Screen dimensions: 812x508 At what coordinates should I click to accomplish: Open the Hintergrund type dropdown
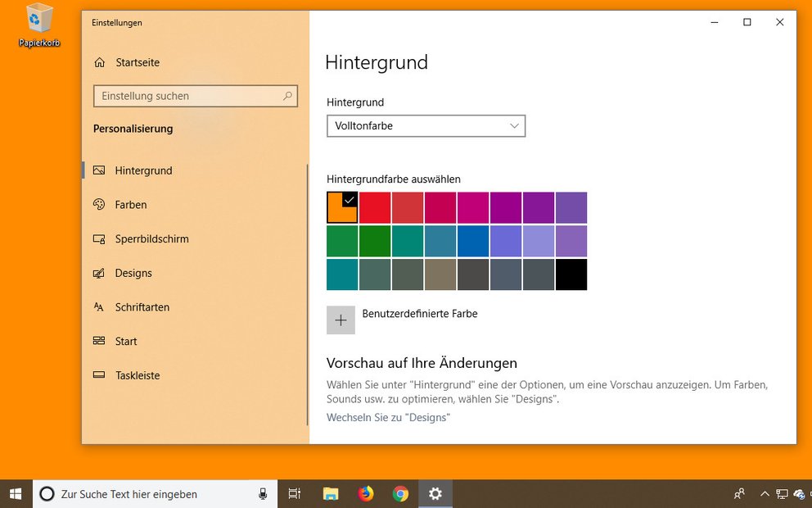coord(425,125)
